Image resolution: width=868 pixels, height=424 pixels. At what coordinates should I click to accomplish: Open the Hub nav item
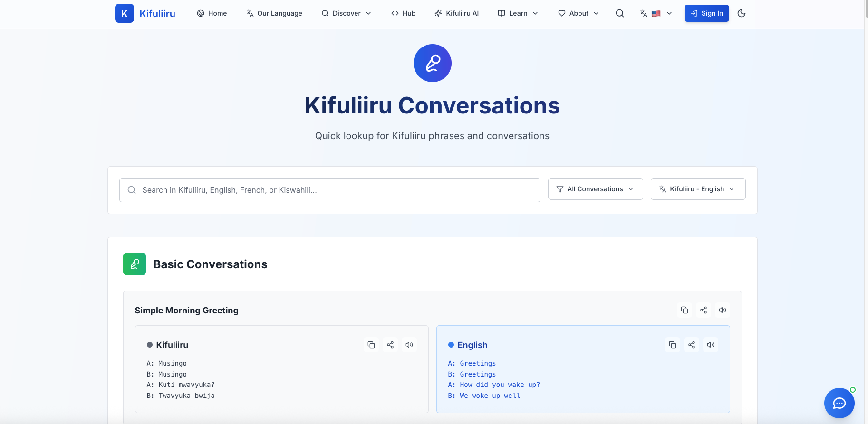click(403, 13)
